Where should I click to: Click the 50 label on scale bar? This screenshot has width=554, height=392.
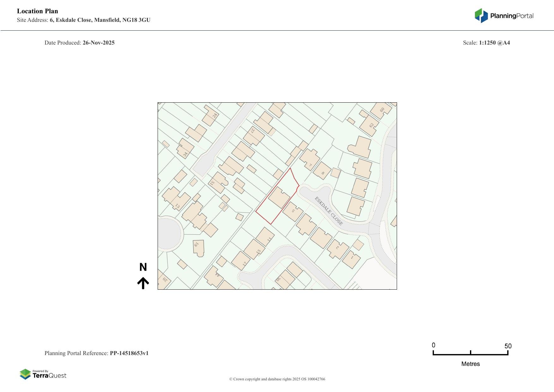pos(508,346)
